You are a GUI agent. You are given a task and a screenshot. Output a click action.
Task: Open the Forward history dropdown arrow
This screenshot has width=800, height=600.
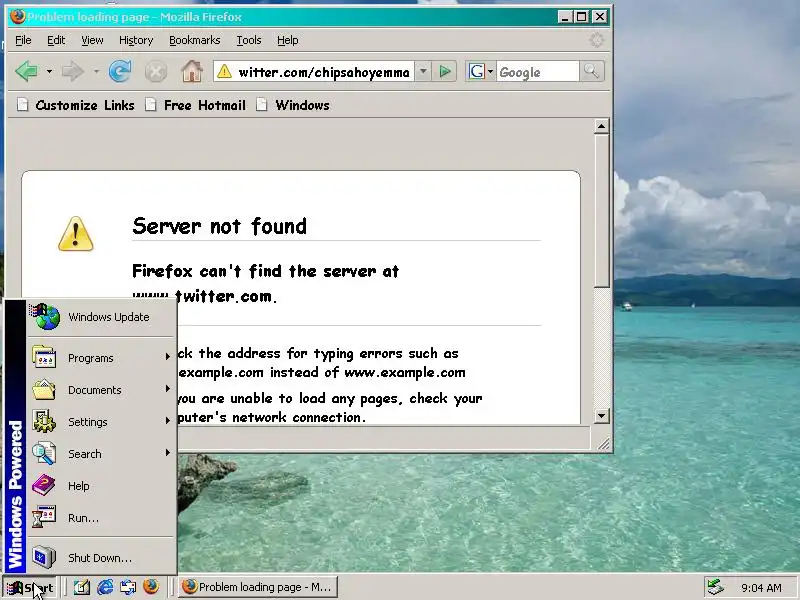[x=96, y=71]
